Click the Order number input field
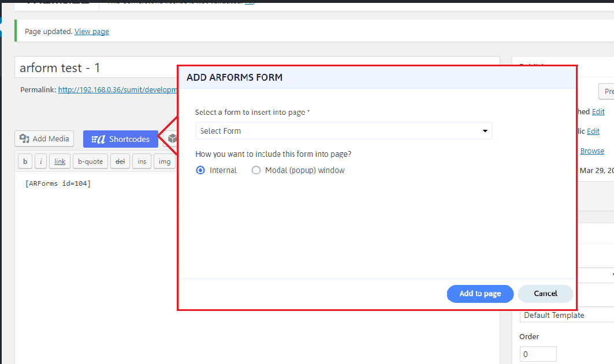 [538, 354]
